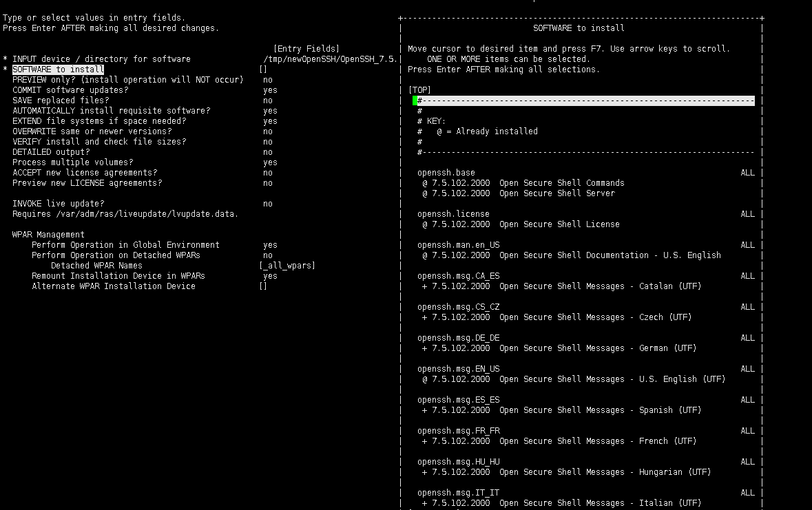The image size is (812, 510).
Task: Click the empty brackets field for SOFTWARE to install
Action: [263, 70]
